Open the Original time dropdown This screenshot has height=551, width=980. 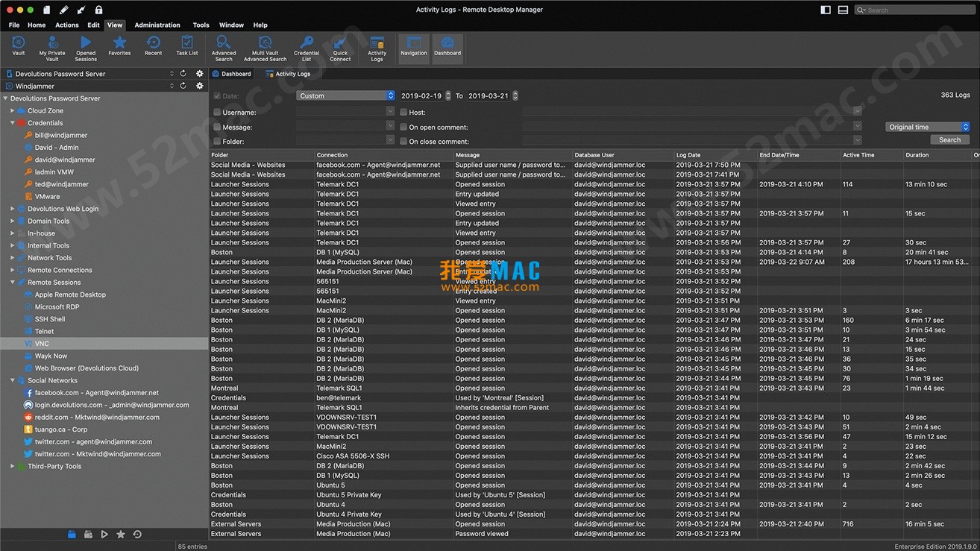[928, 127]
